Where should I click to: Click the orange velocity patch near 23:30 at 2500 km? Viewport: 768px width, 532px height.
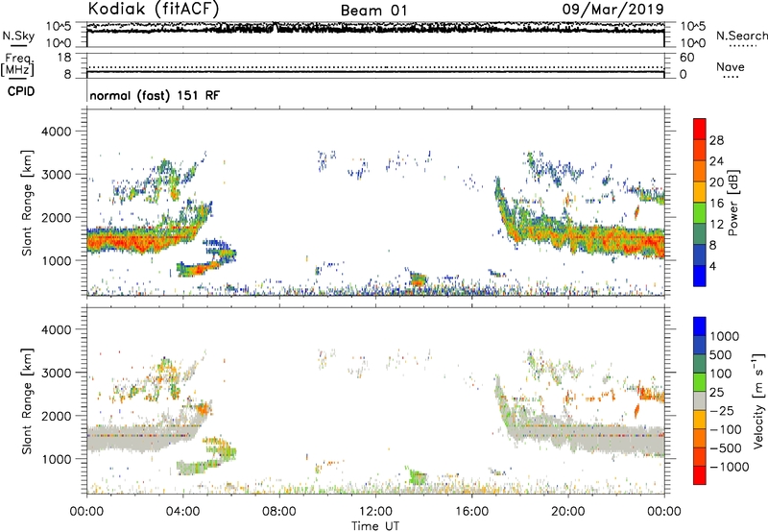point(653,395)
